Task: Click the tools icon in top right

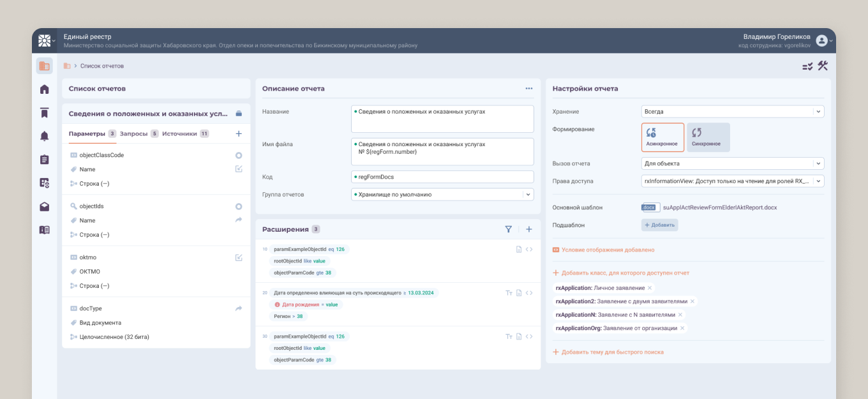Action: (x=823, y=66)
